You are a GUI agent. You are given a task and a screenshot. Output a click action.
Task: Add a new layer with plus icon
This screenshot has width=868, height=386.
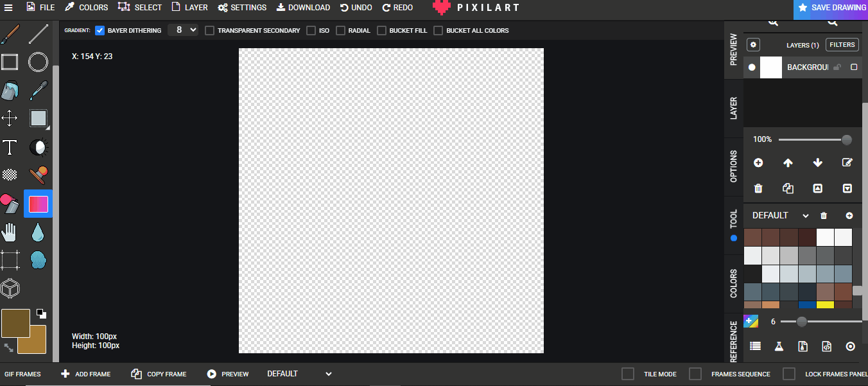[x=758, y=163]
